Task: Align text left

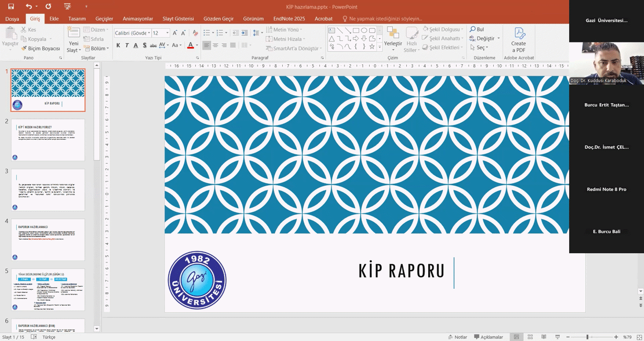Action: click(x=206, y=46)
